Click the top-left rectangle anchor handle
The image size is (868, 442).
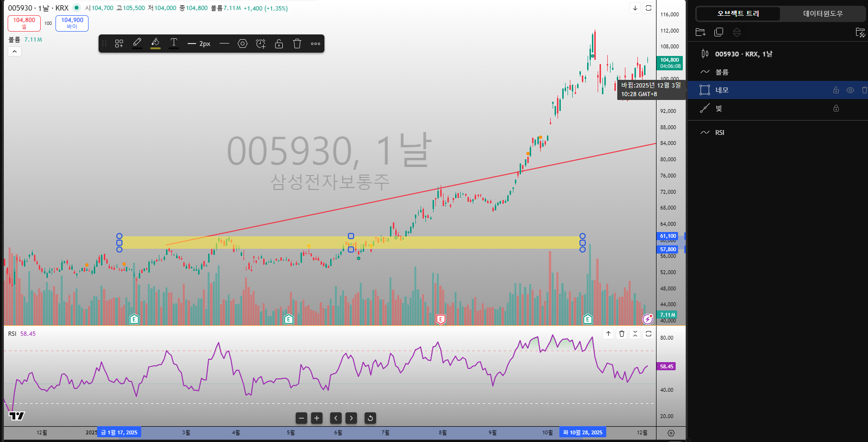click(120, 236)
